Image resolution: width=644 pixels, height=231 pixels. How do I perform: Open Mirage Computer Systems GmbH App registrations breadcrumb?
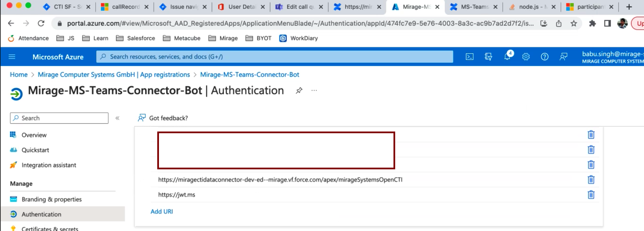(x=114, y=75)
